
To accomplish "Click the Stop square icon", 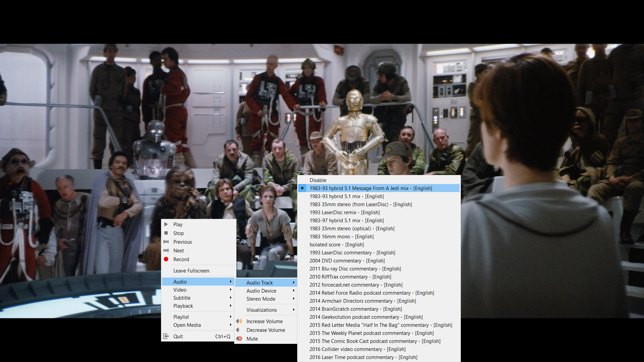I will 166,233.
